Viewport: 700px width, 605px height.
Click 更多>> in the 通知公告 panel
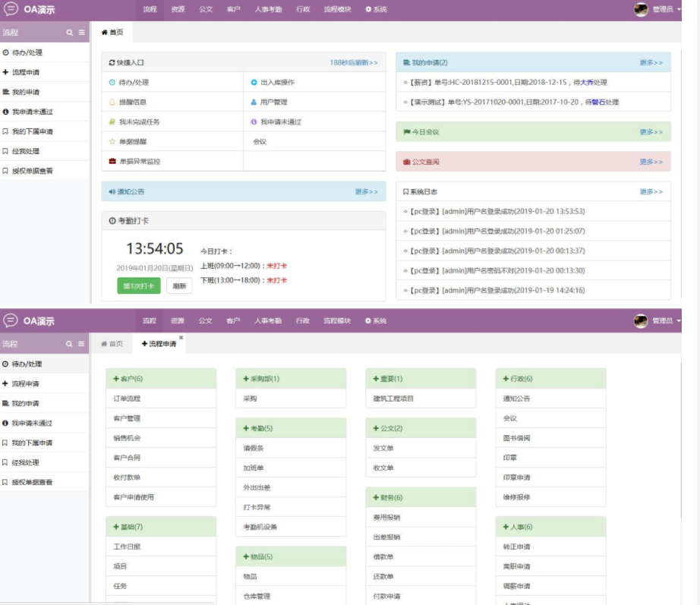[x=366, y=191]
